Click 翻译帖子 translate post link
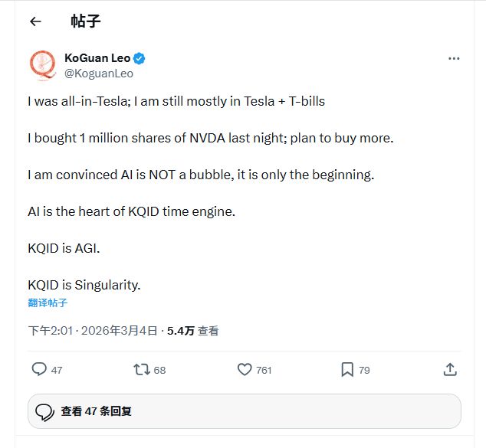This screenshot has width=486, height=448. click(48, 302)
